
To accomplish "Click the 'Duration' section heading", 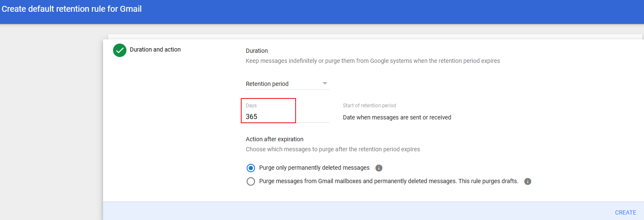I will pyautogui.click(x=257, y=51).
